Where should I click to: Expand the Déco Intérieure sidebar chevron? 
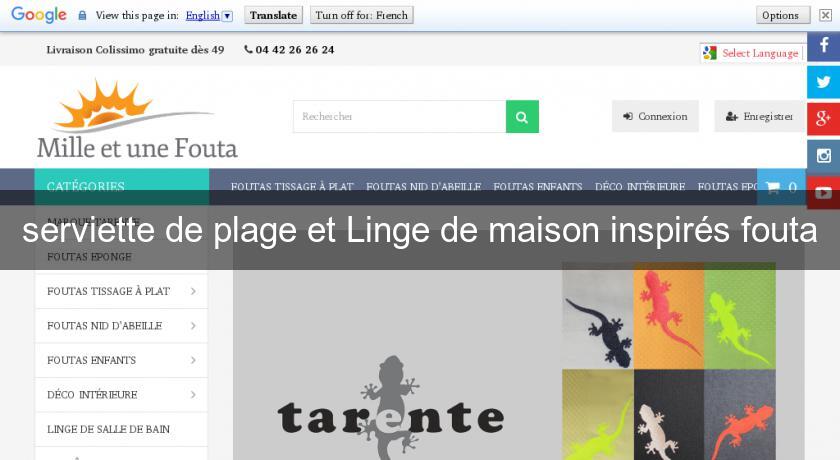[x=193, y=395]
